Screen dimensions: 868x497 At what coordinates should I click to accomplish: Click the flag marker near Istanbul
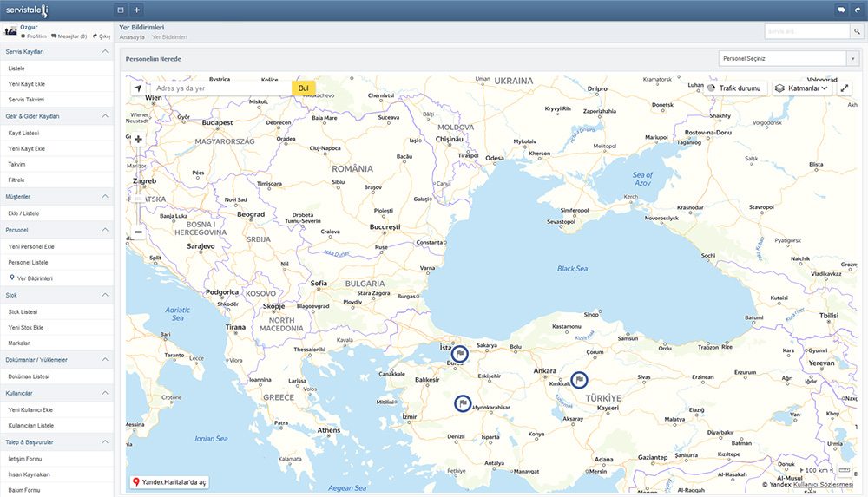point(459,354)
